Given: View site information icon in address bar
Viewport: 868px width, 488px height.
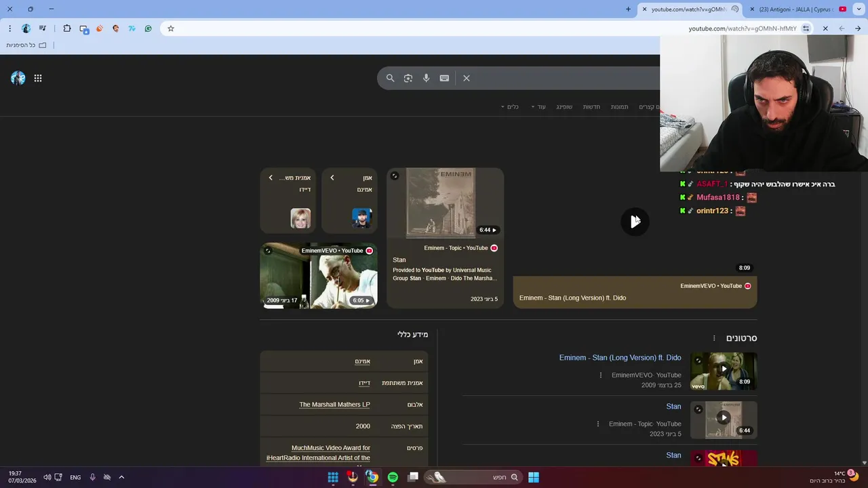Looking at the screenshot, I should 806,28.
